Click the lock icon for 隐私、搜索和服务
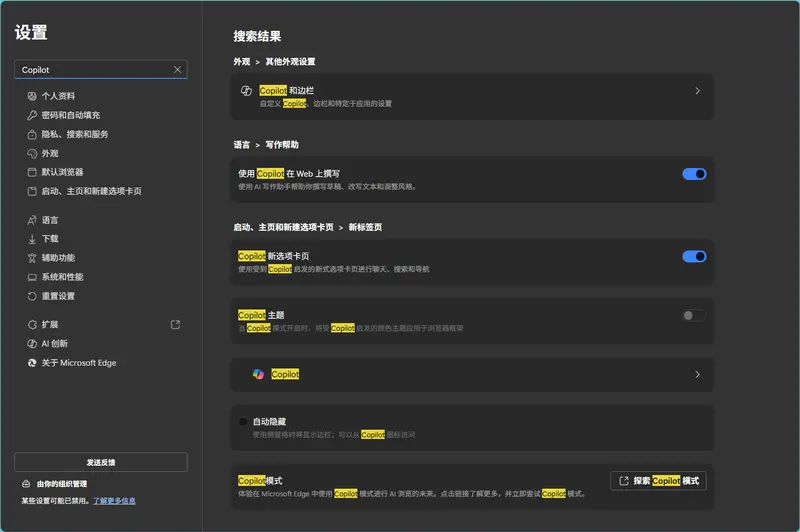The image size is (800, 532). (32, 135)
